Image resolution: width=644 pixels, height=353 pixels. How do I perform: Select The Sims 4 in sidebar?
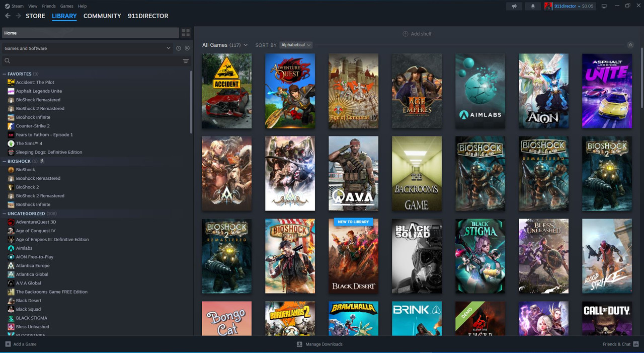29,144
